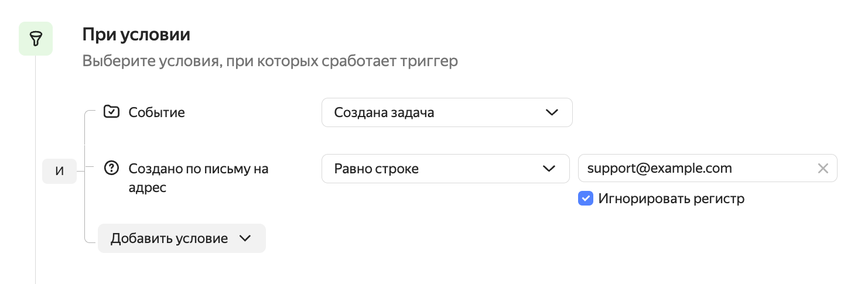The image size is (868, 284).
Task: Click the arrow on Добавить условие
Action: [x=245, y=238]
